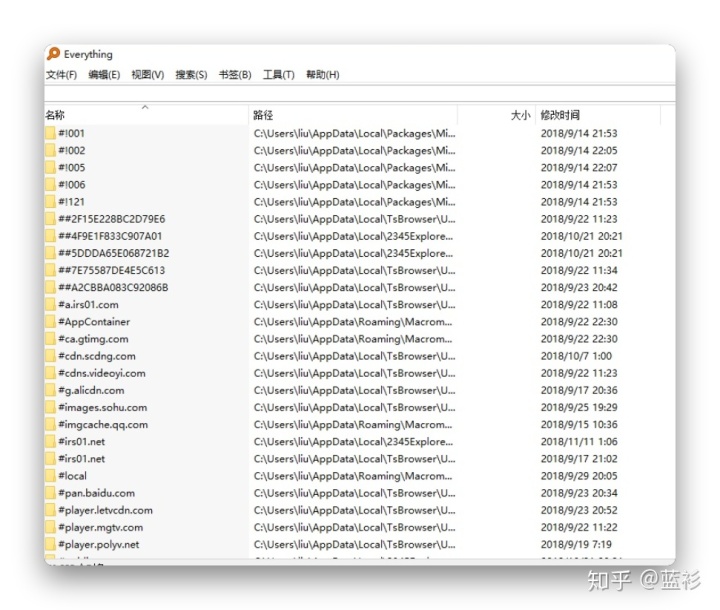Select folder icon of #!005

50,168
